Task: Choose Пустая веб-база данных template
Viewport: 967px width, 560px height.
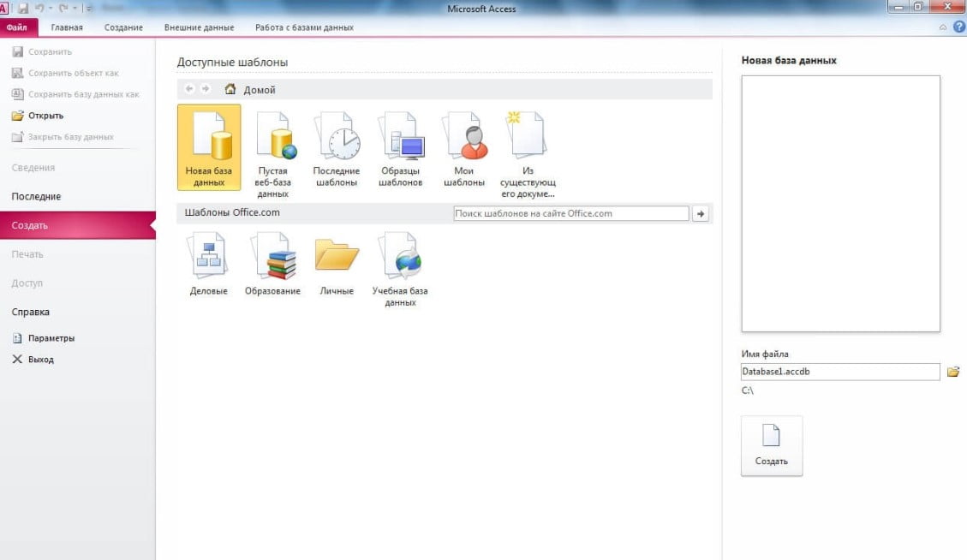Action: point(272,154)
